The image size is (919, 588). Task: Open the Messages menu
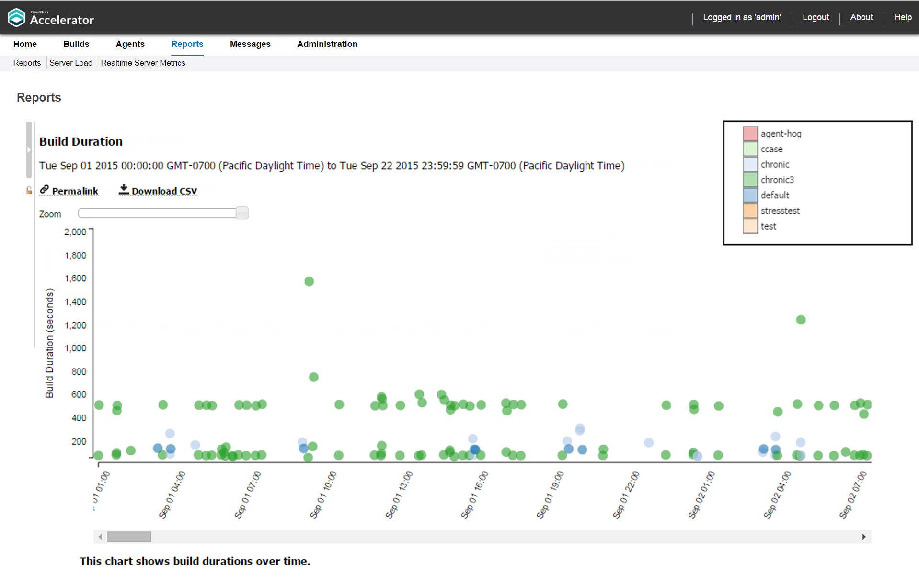point(250,44)
